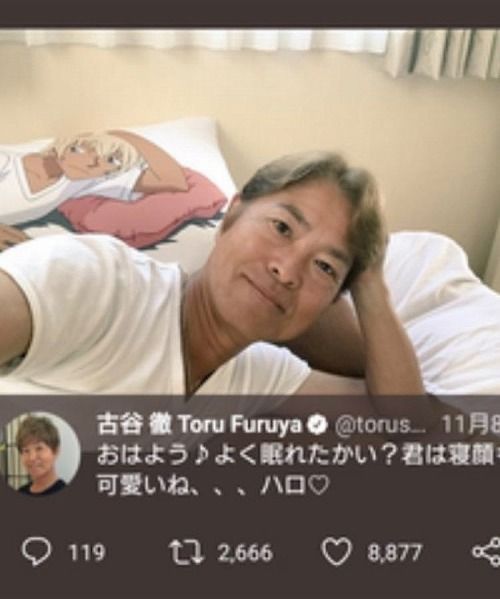This screenshot has width=500, height=599.
Task: Open the round profile avatar
Action: click(x=41, y=453)
